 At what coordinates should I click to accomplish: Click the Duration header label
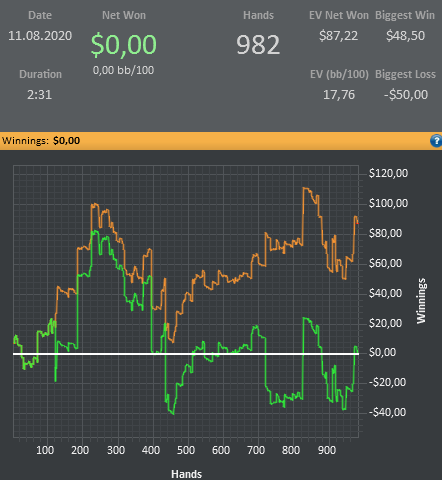(x=40, y=74)
